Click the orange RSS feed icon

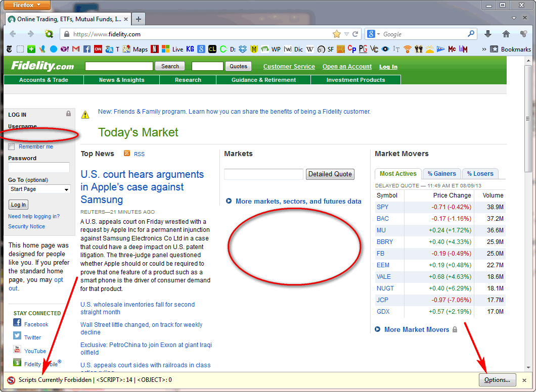click(127, 153)
